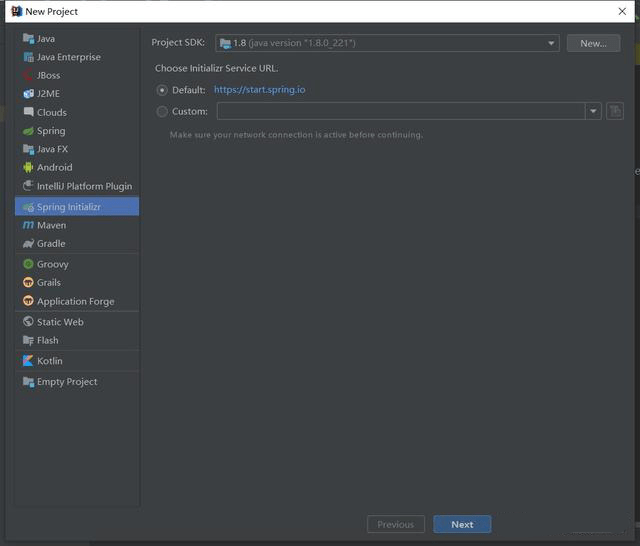The width and height of the screenshot is (640, 546).
Task: Click the settings icon beside the Custom URL field
Action: [615, 111]
